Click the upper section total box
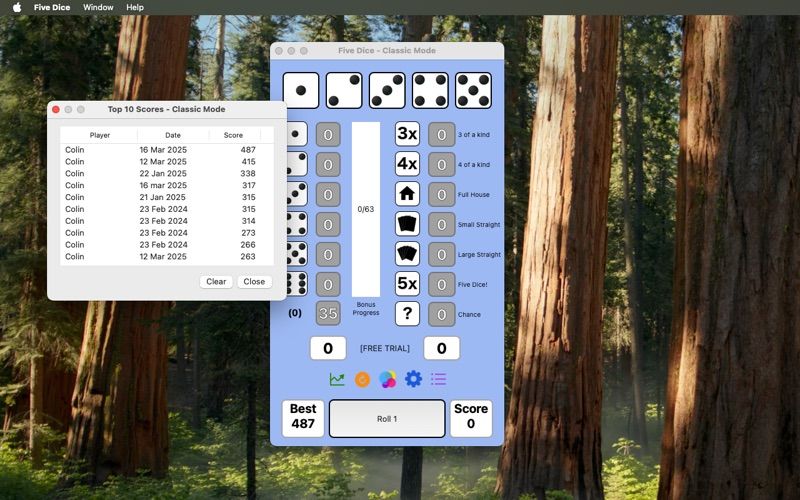This screenshot has height=500, width=800. click(328, 348)
